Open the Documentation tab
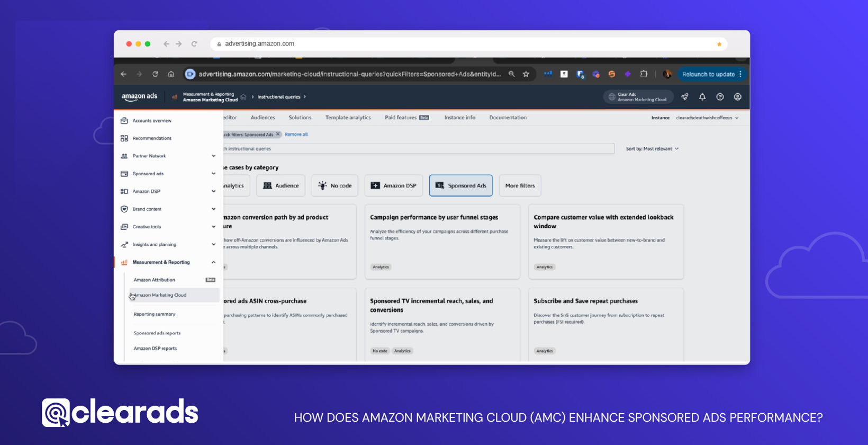The height and width of the screenshot is (445, 868). coord(508,118)
